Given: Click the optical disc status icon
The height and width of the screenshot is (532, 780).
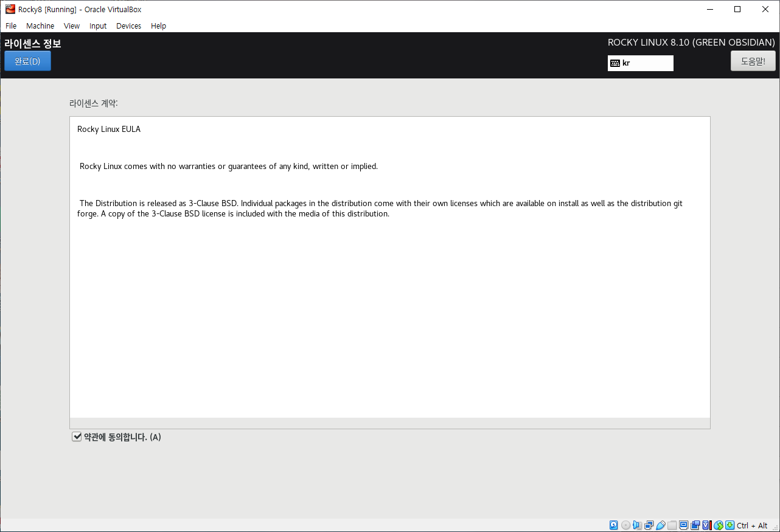Looking at the screenshot, I should [x=625, y=525].
